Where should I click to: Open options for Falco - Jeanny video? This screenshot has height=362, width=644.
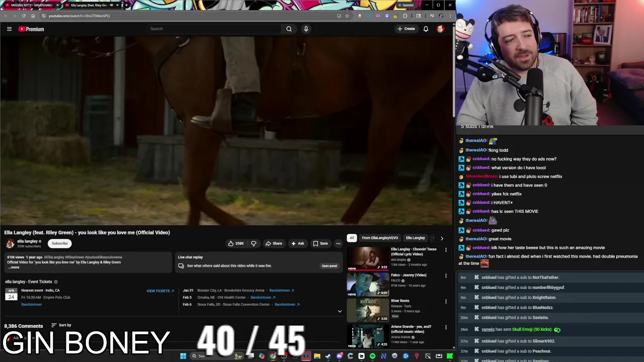click(445, 276)
